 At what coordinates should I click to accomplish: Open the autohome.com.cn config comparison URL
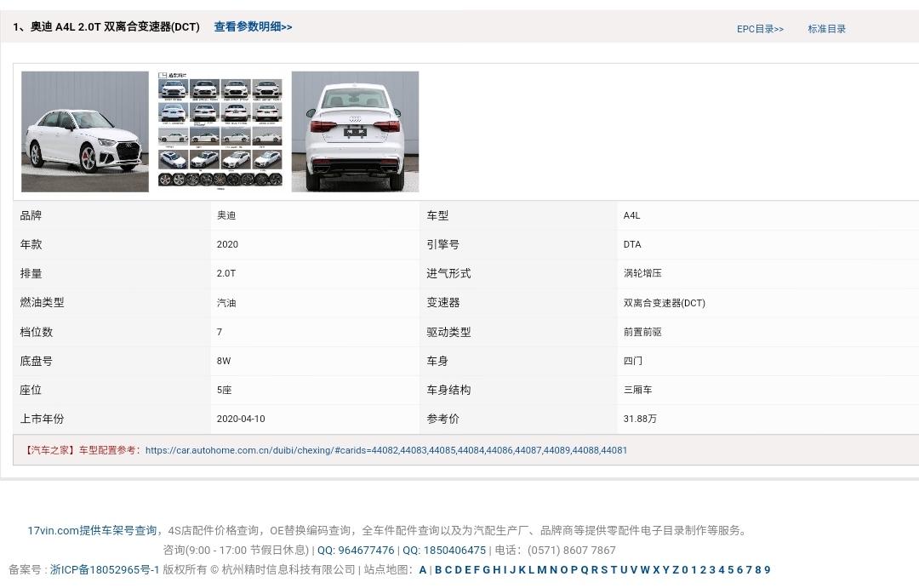click(x=385, y=450)
